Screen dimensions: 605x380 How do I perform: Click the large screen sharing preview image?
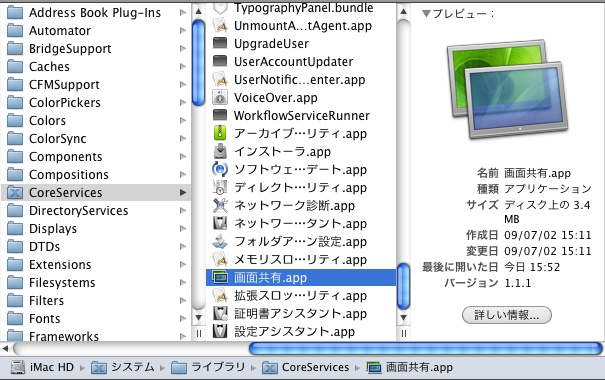coord(507,90)
